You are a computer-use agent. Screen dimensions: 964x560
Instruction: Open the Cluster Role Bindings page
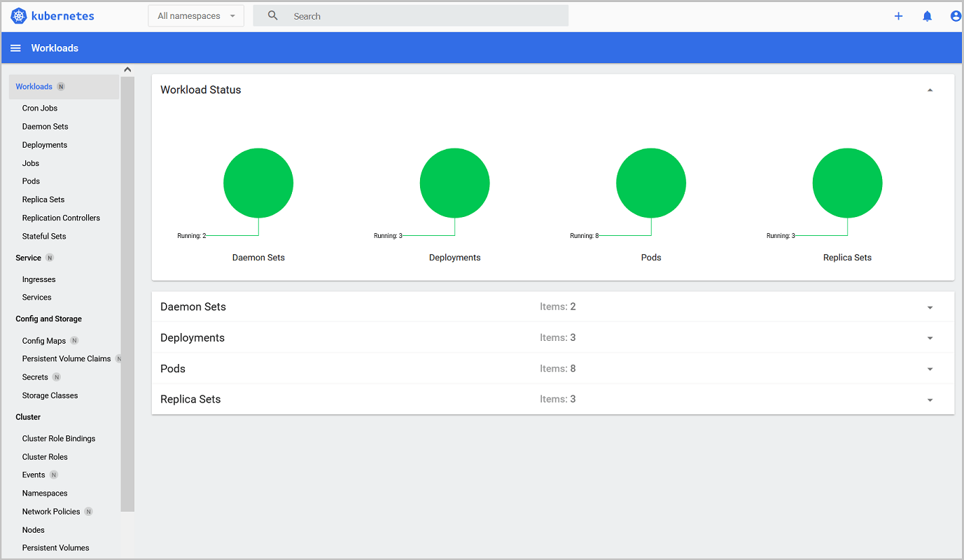[59, 438]
